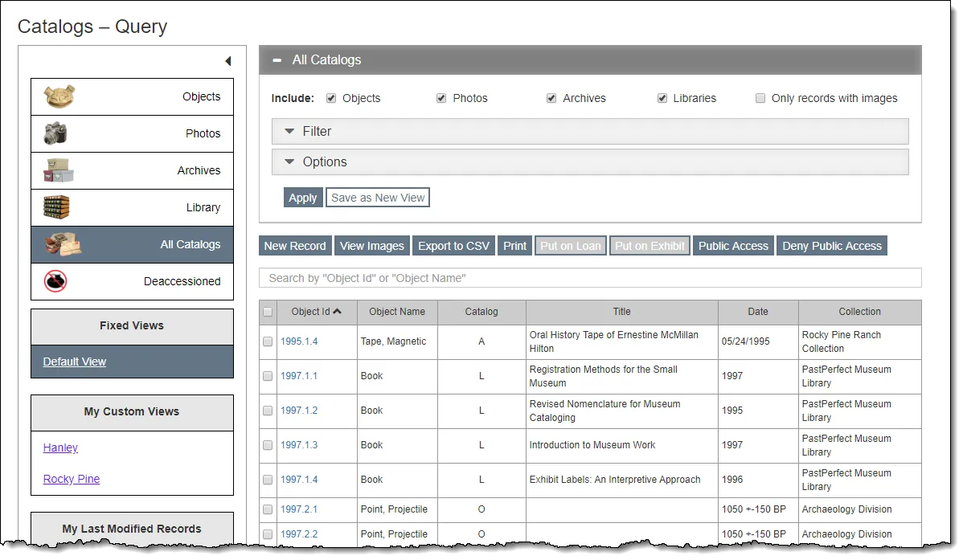
Task: Check the row for record 1997.1.1
Action: (268, 376)
